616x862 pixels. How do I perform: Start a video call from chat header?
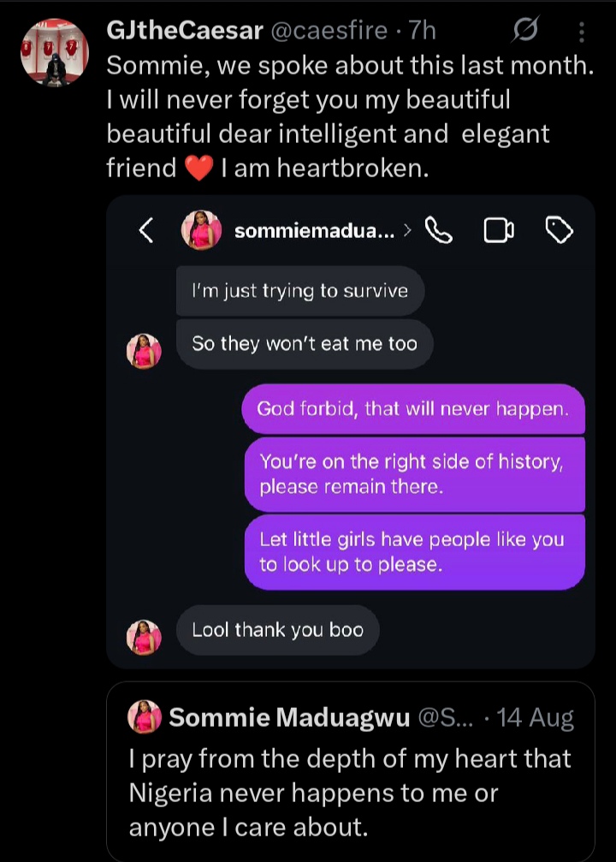499,229
